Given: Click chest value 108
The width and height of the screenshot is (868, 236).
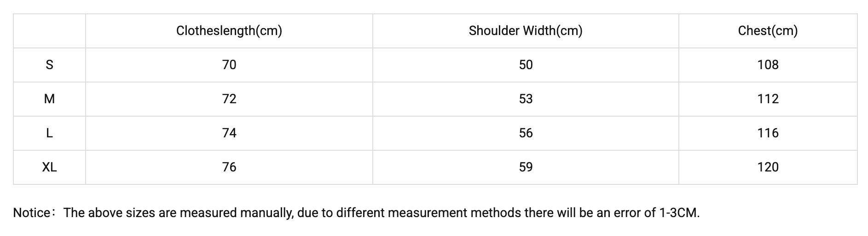Looking at the screenshot, I should click(768, 65).
